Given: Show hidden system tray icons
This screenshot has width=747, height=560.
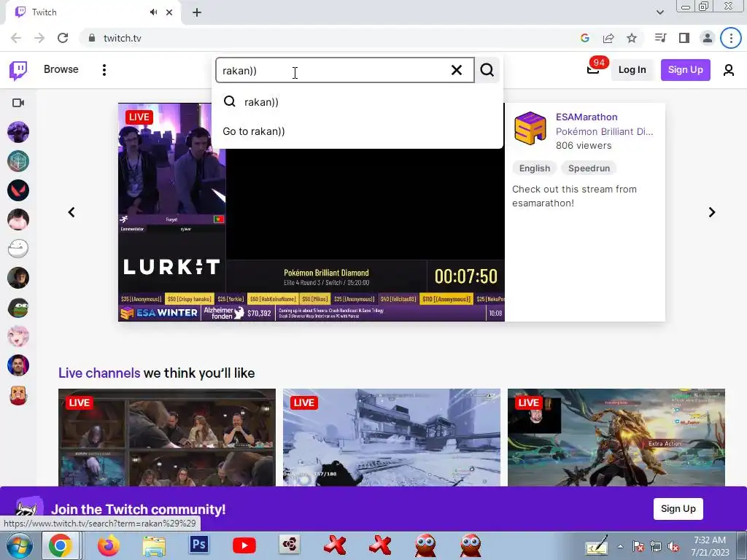Looking at the screenshot, I should point(620,547).
